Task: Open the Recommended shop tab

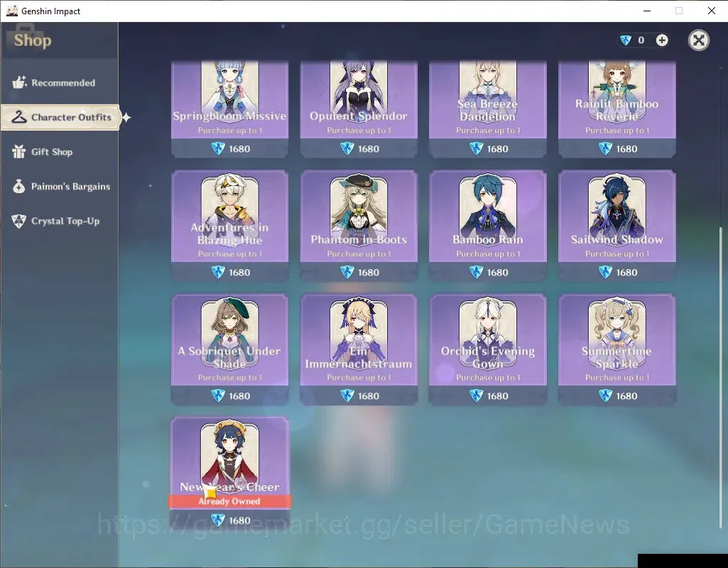Action: 60,83
